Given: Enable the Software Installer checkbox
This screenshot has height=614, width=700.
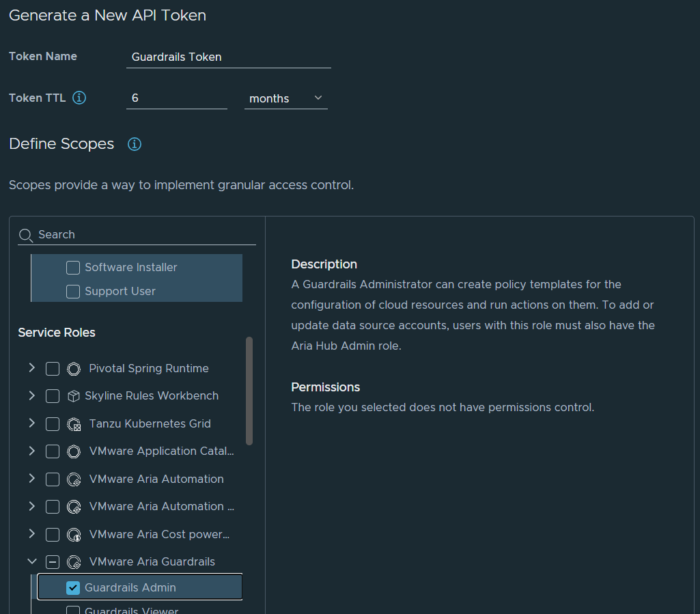Looking at the screenshot, I should (x=73, y=268).
